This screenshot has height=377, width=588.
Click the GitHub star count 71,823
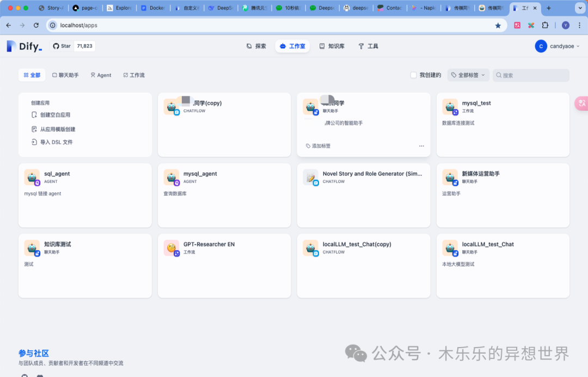coord(84,46)
